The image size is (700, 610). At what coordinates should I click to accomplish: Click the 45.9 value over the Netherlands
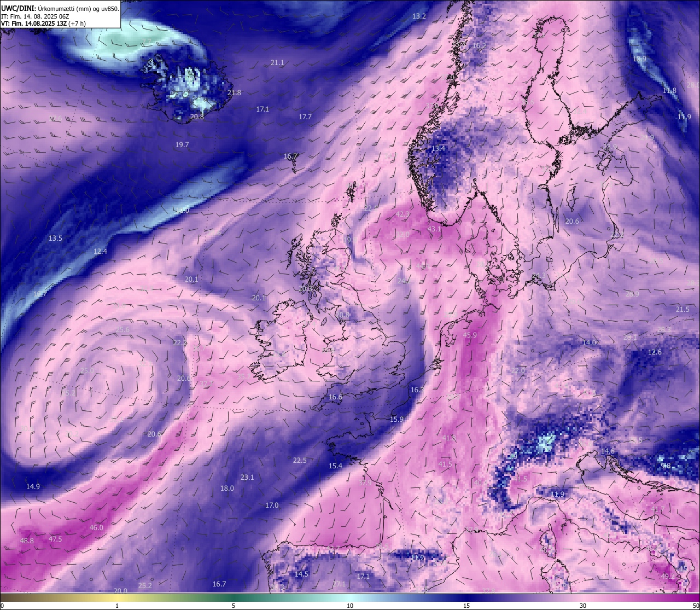(470, 335)
